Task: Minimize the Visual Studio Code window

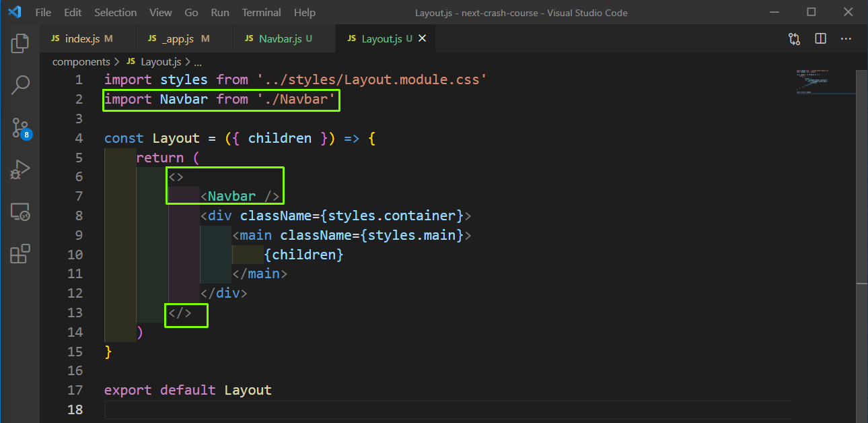Action: pos(774,12)
